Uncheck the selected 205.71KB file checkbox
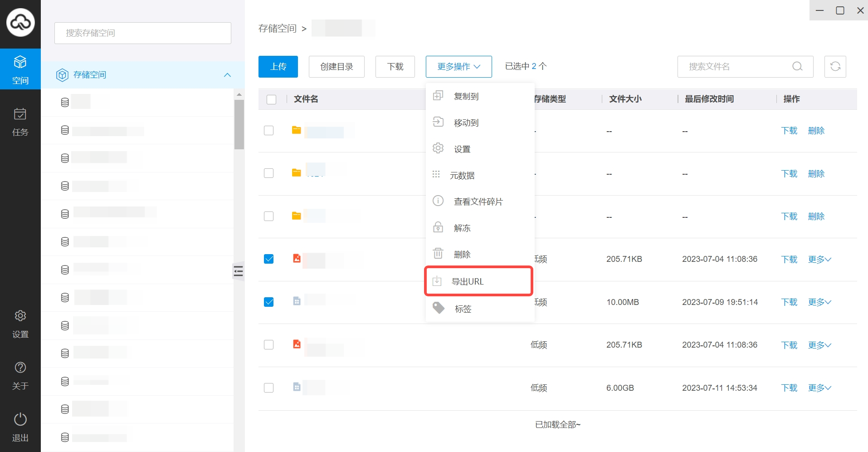868x452 pixels. tap(269, 259)
